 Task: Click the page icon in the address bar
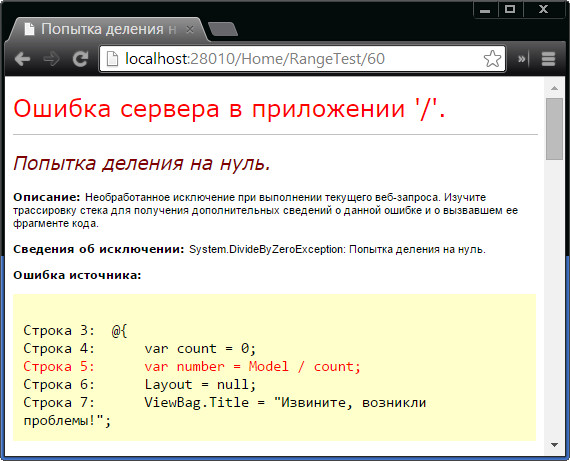[x=112, y=59]
